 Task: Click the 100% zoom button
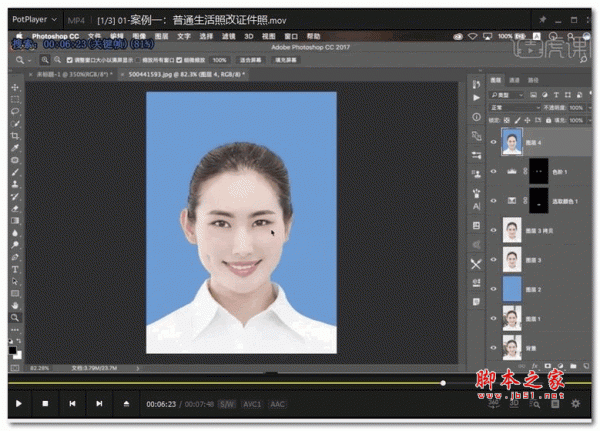[x=219, y=60]
